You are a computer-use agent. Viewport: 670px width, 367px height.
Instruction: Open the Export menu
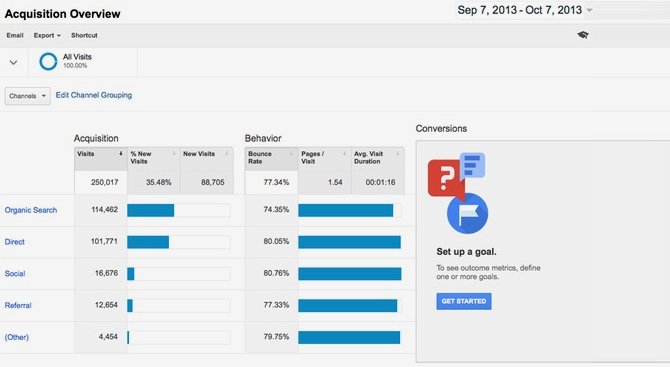47,35
